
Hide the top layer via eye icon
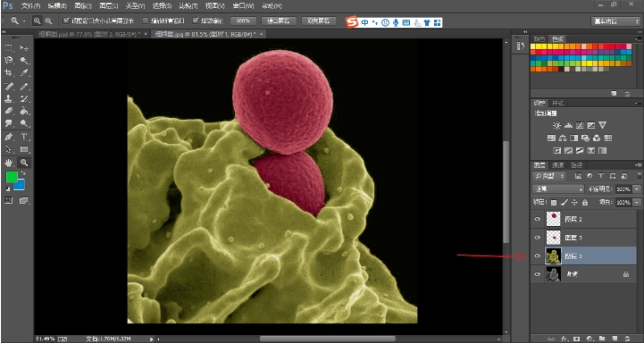[x=537, y=220]
